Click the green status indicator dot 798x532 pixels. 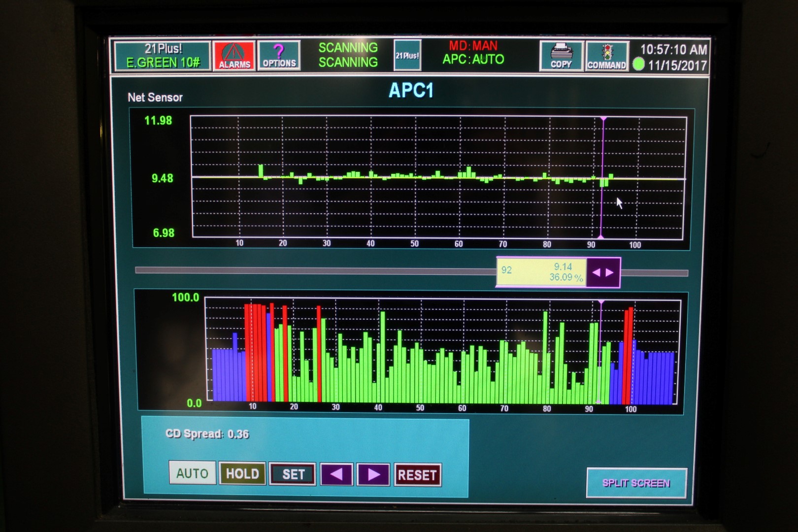tap(638, 64)
